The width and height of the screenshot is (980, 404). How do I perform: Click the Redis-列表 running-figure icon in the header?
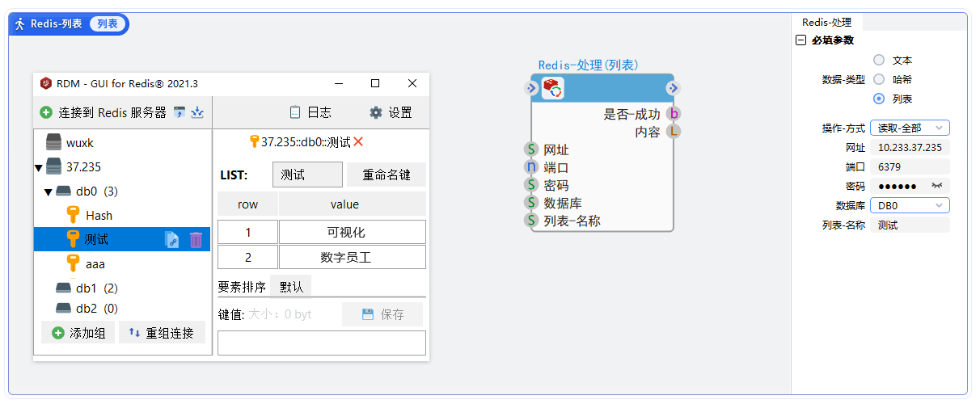[x=20, y=23]
